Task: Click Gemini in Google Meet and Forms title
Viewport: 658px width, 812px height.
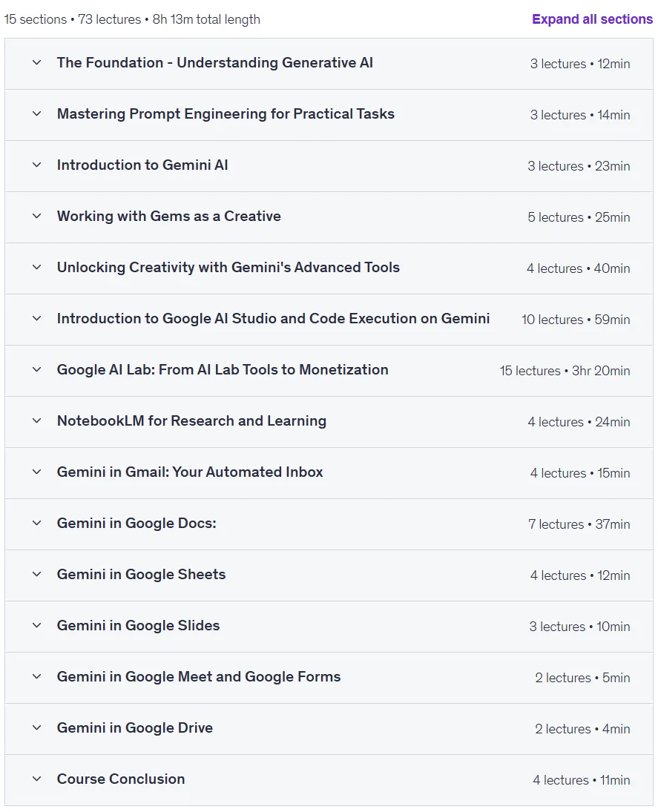Action: 198,677
